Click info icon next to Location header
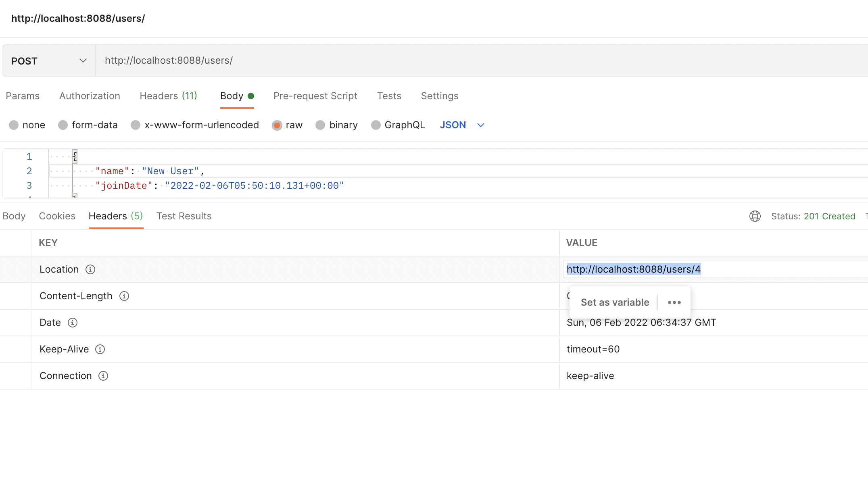 tap(90, 269)
